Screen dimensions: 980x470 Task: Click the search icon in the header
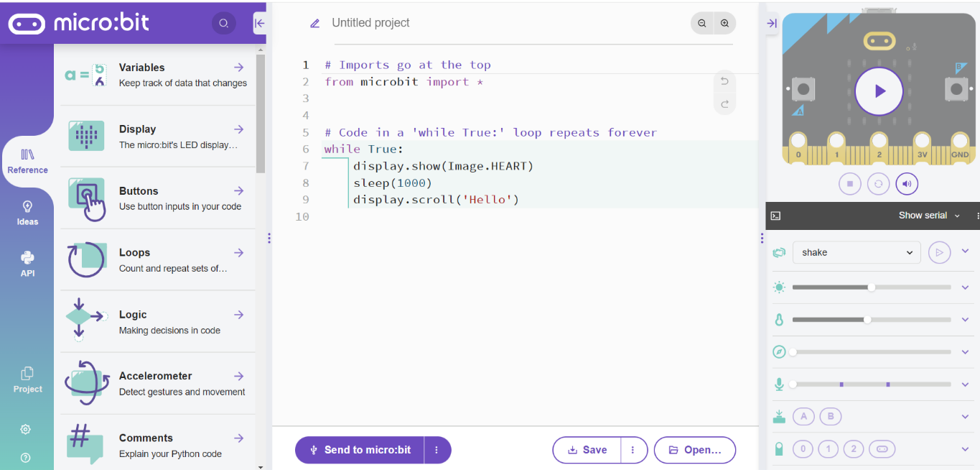pyautogui.click(x=224, y=24)
